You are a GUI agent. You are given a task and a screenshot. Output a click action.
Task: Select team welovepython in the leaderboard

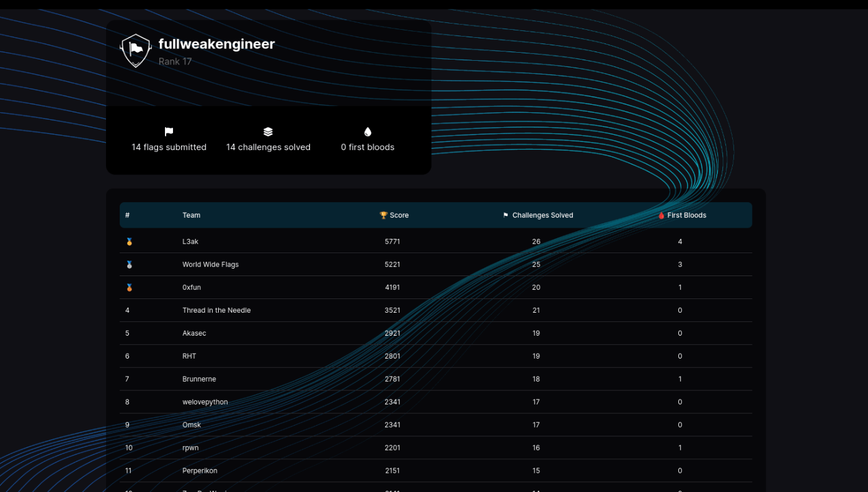205,402
